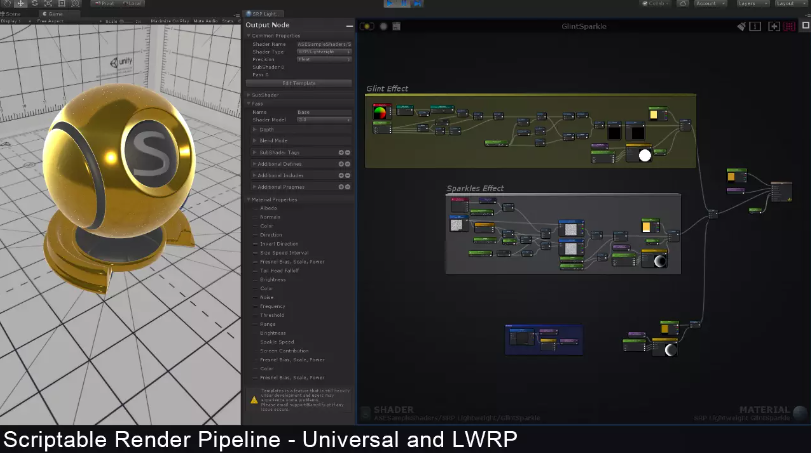This screenshot has height=453, width=811.
Task: Click the square maximize icon of graph canvas
Action: 806,25
